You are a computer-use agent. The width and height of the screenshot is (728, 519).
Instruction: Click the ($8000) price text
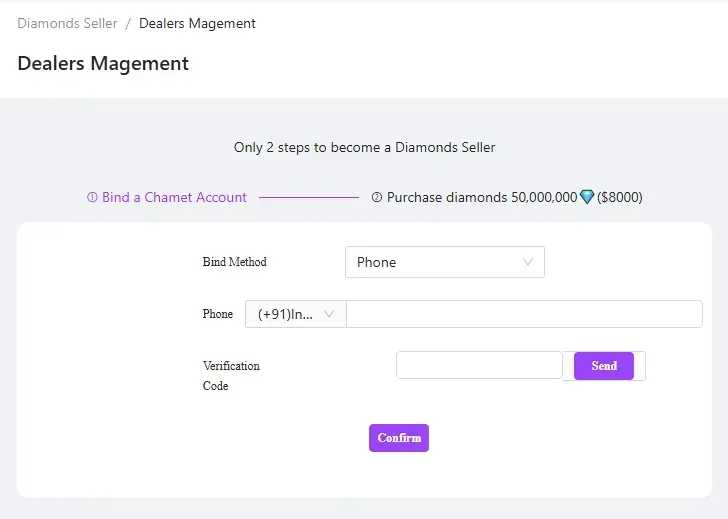click(620, 198)
